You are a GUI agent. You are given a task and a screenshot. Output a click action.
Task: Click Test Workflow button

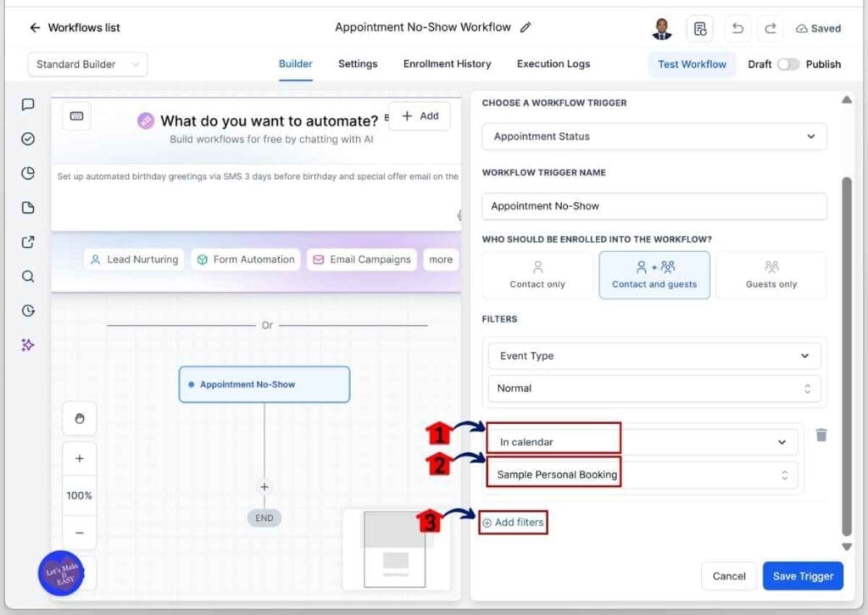(x=692, y=64)
